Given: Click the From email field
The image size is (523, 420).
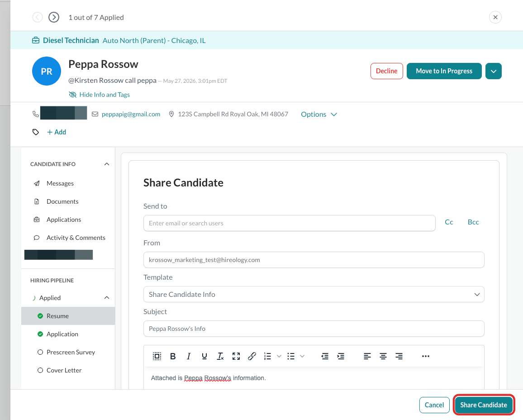Looking at the screenshot, I should pos(314,260).
